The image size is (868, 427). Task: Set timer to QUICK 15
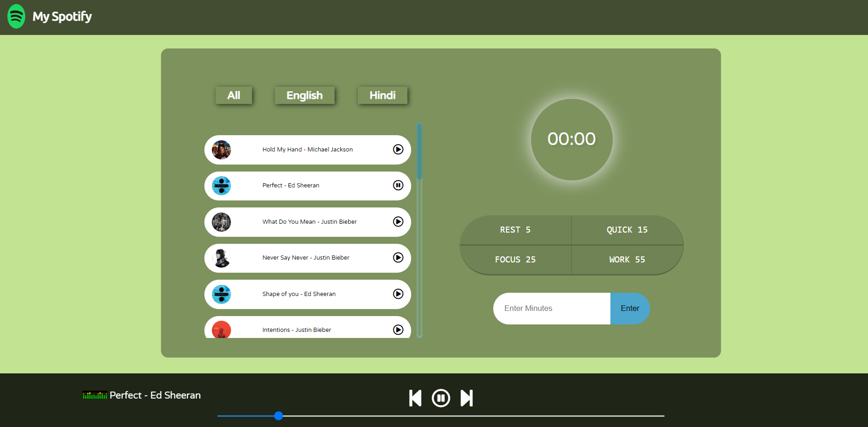pyautogui.click(x=627, y=230)
